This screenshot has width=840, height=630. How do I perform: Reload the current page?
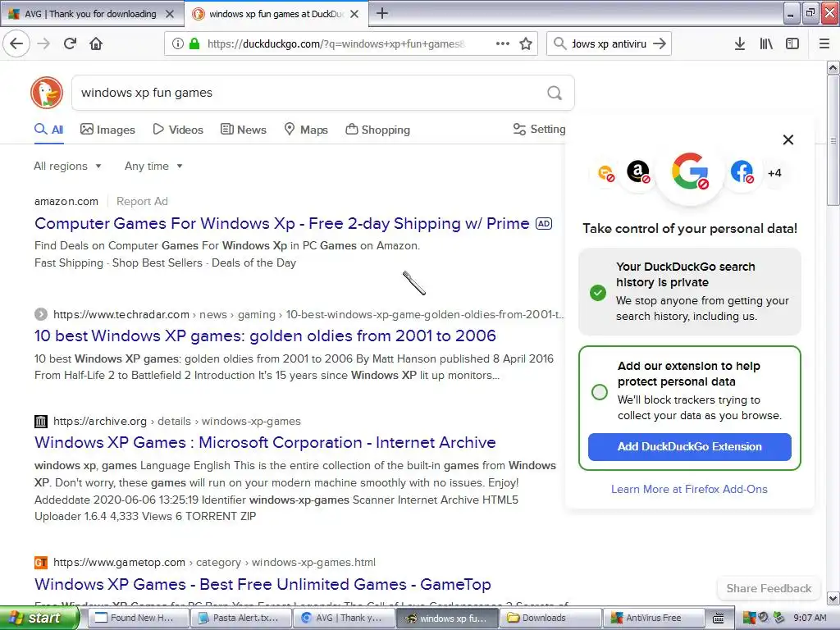click(71, 43)
